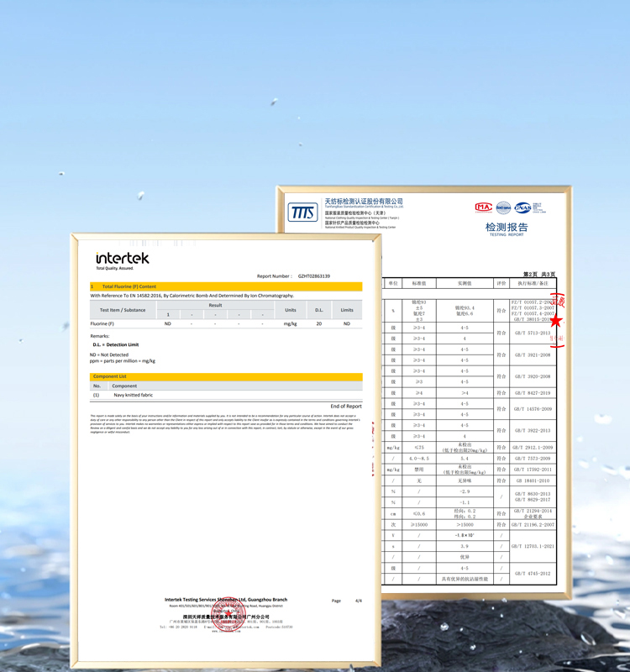This screenshot has width=630, height=672.
Task: Click the 'TESTING REPORT' subtitle
Action: tap(507, 235)
